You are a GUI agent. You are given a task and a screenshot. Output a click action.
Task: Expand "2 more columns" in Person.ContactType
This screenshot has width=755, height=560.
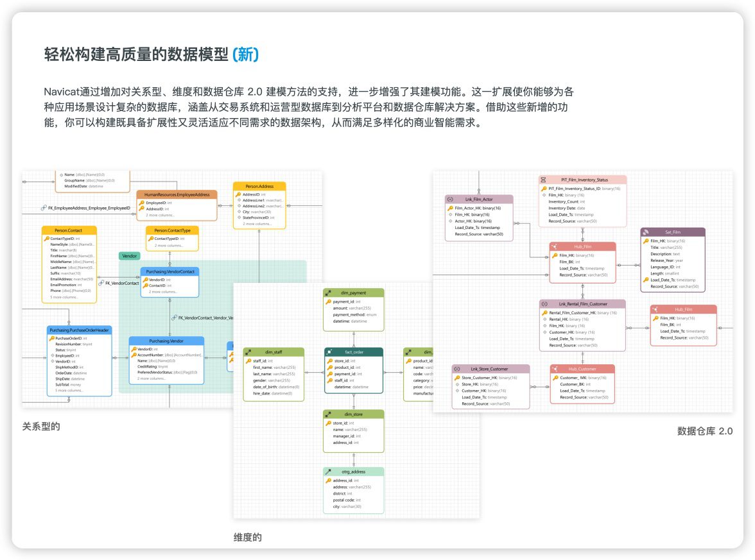click(169, 246)
